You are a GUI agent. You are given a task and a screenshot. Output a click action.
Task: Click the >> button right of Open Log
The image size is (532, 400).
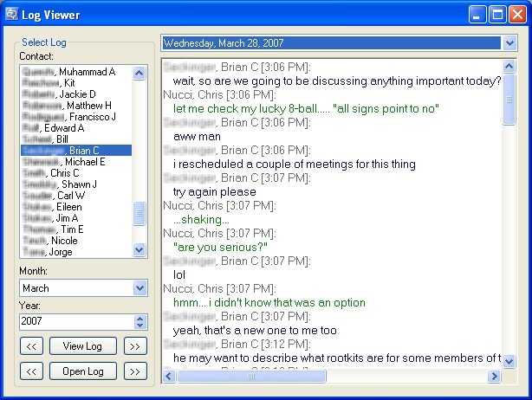pos(135,371)
